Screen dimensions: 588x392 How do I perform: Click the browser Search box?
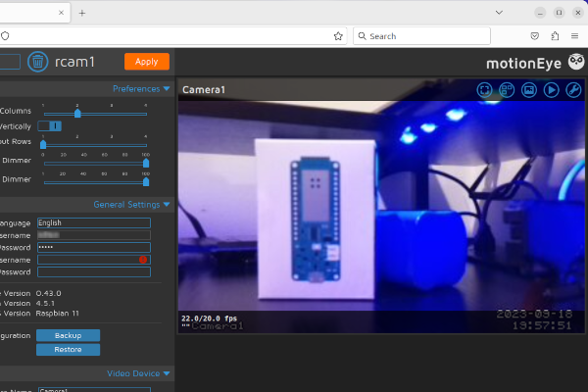coord(421,36)
